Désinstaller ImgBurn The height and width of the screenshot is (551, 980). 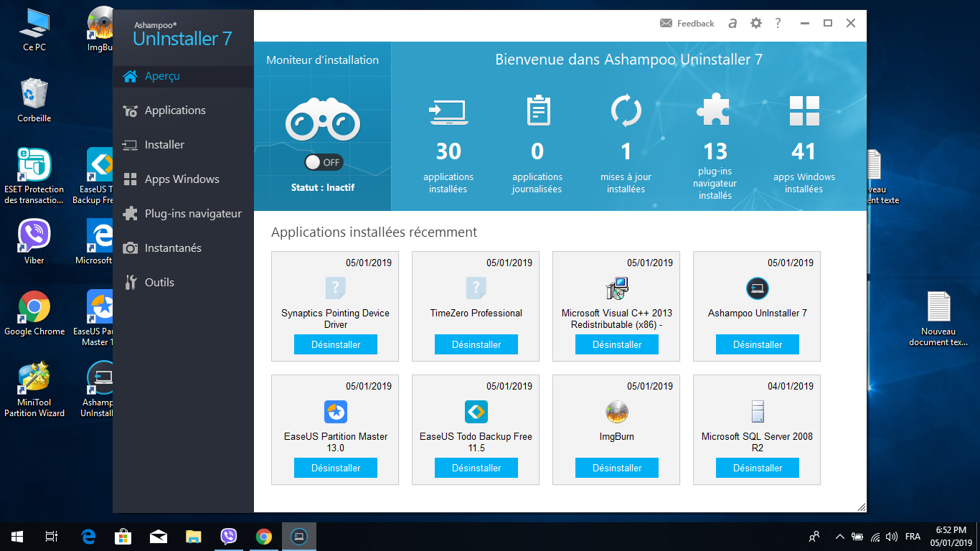point(616,467)
